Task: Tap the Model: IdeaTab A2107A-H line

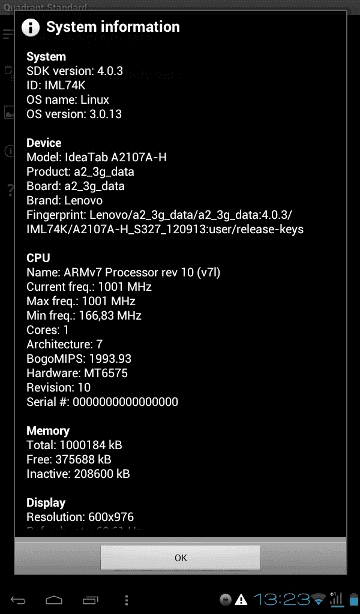Action: (x=96, y=157)
